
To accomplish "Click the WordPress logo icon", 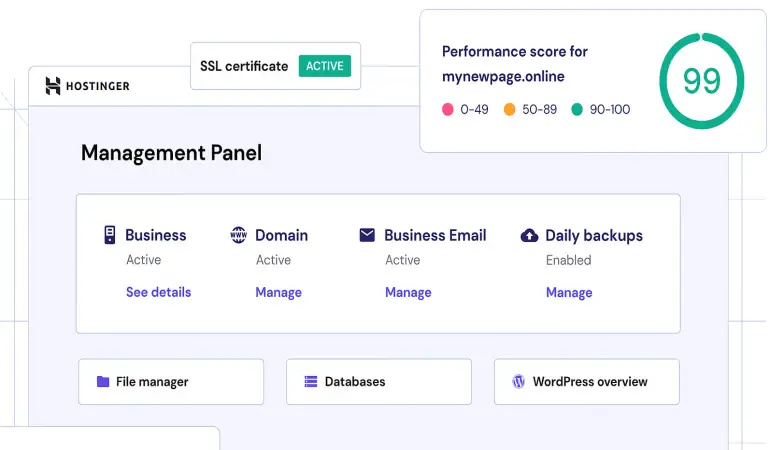I will (519, 381).
